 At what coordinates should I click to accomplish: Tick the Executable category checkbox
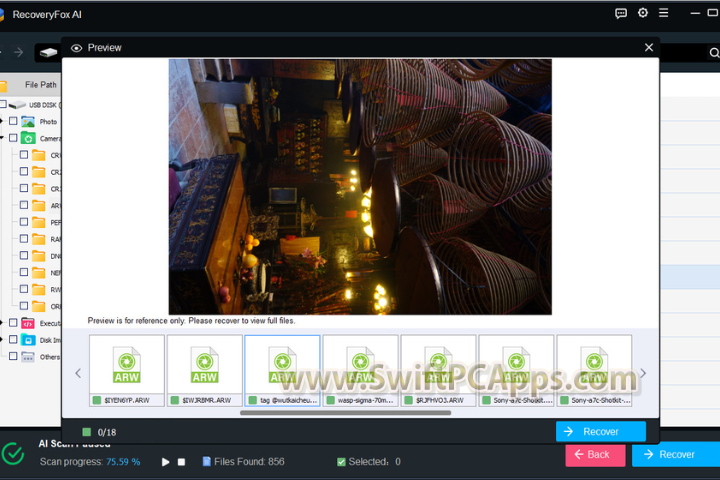click(x=13, y=322)
